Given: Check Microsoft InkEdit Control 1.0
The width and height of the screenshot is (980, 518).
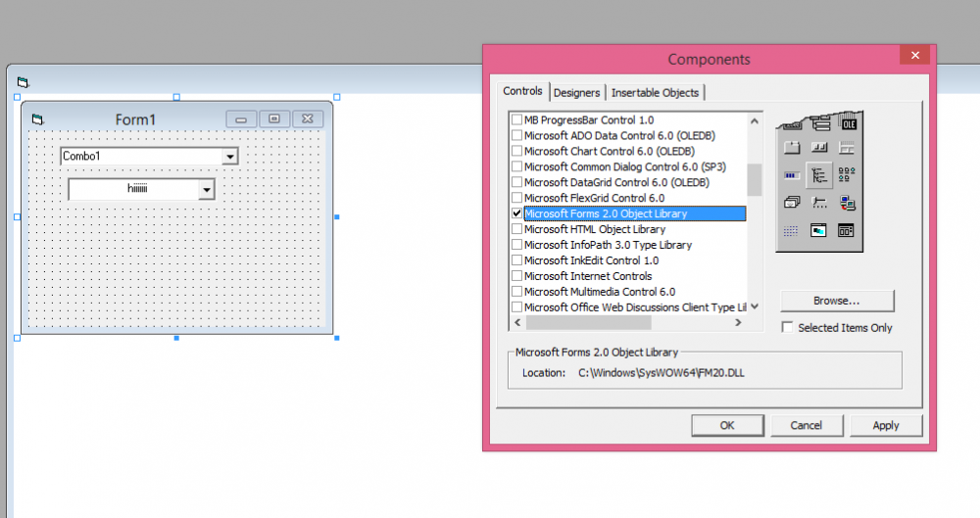Looking at the screenshot, I should (516, 259).
